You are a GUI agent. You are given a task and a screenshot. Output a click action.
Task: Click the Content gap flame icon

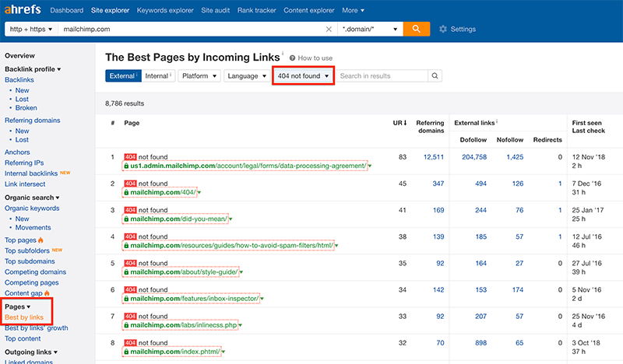pos(47,293)
